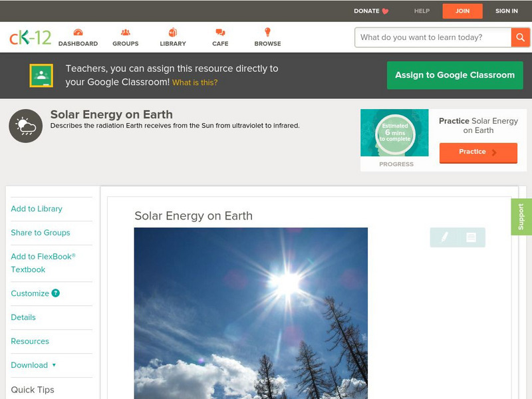Click the sun and cloud topic icon
Viewport: 532px width, 399px height.
[x=26, y=126]
